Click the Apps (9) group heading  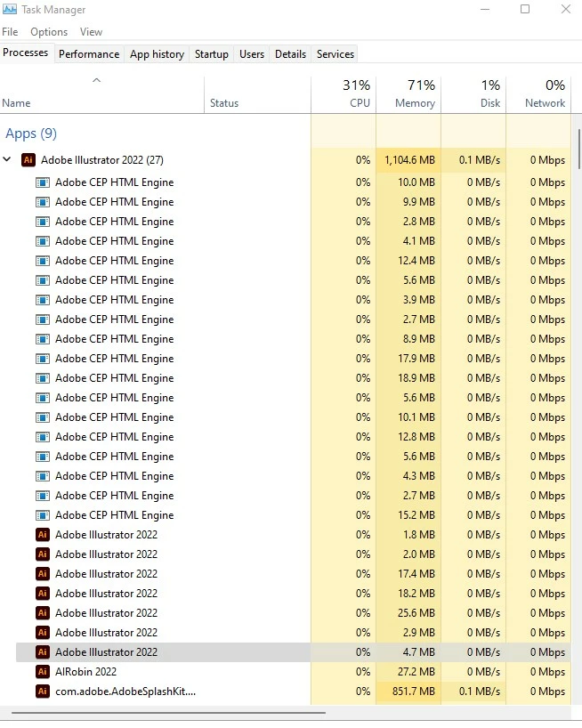[x=31, y=133]
